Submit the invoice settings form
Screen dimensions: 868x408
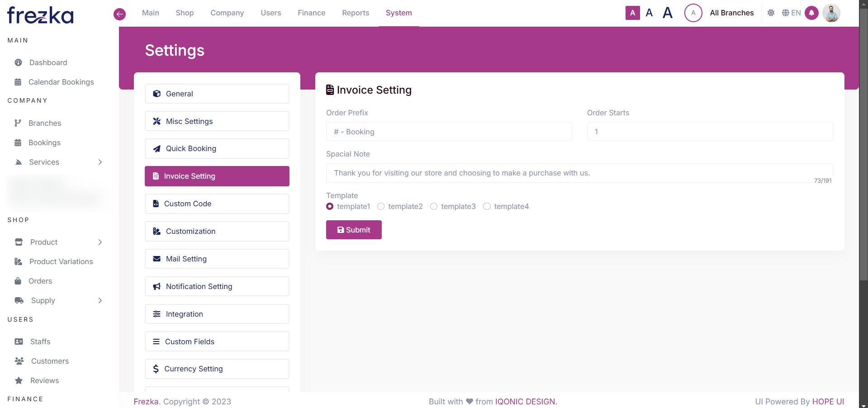tap(354, 230)
